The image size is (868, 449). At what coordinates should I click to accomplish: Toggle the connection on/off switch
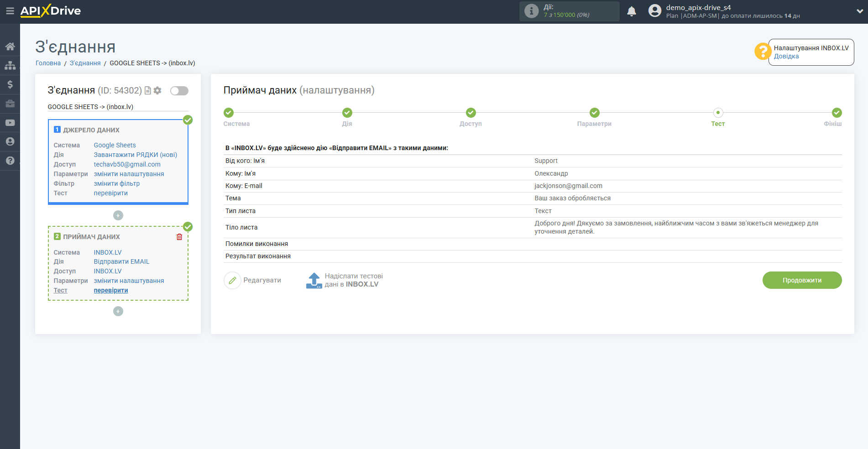coord(179,91)
